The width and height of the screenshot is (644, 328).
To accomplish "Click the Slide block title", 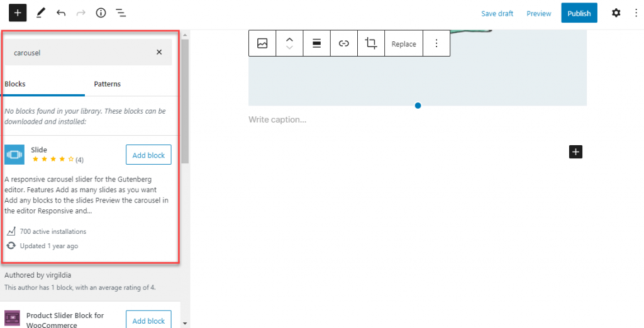I will (x=39, y=150).
